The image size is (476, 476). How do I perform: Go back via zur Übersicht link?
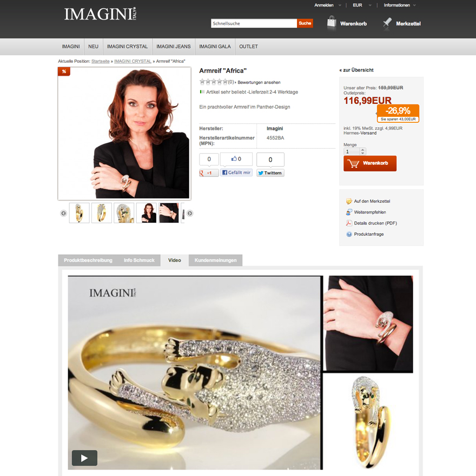(356, 70)
